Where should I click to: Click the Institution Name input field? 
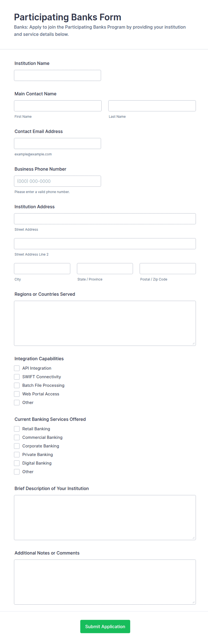click(x=57, y=75)
